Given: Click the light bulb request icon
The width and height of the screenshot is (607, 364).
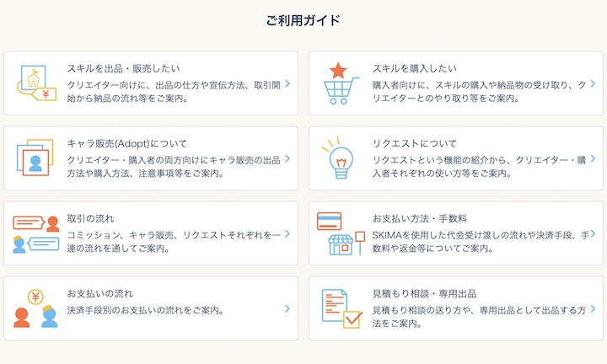Looking at the screenshot, I should tap(341, 158).
